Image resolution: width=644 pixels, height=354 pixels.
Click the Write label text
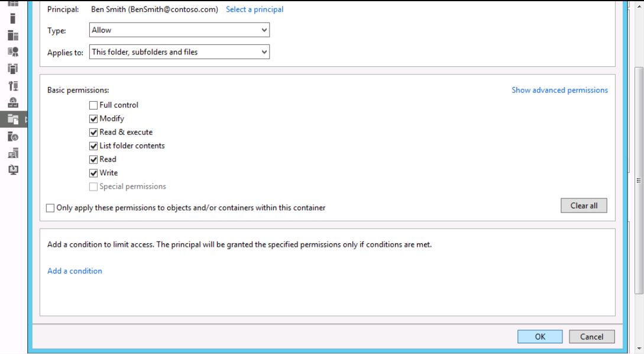pyautogui.click(x=108, y=173)
